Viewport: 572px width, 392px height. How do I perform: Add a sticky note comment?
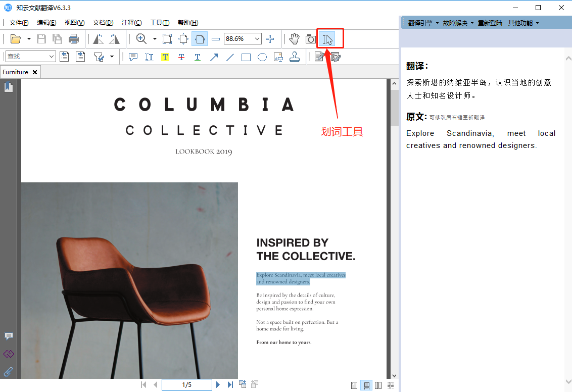pyautogui.click(x=133, y=57)
